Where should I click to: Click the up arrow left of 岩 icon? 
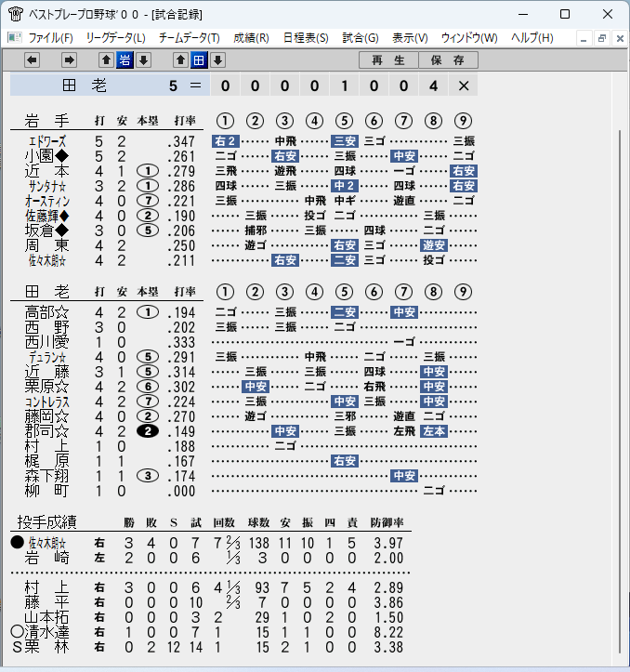(106, 60)
